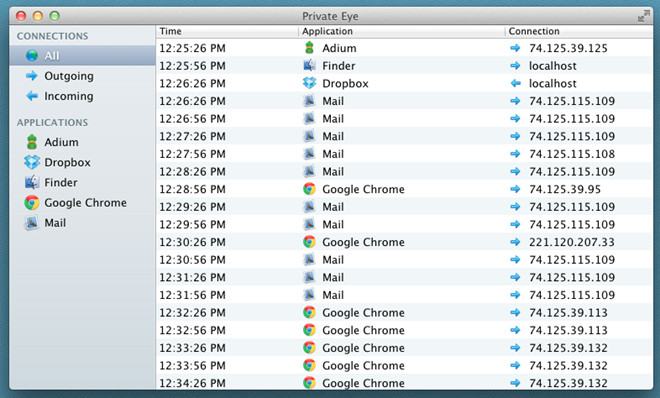The width and height of the screenshot is (660, 398).
Task: Zoom the window with the green button
Action: pyautogui.click(x=55, y=16)
